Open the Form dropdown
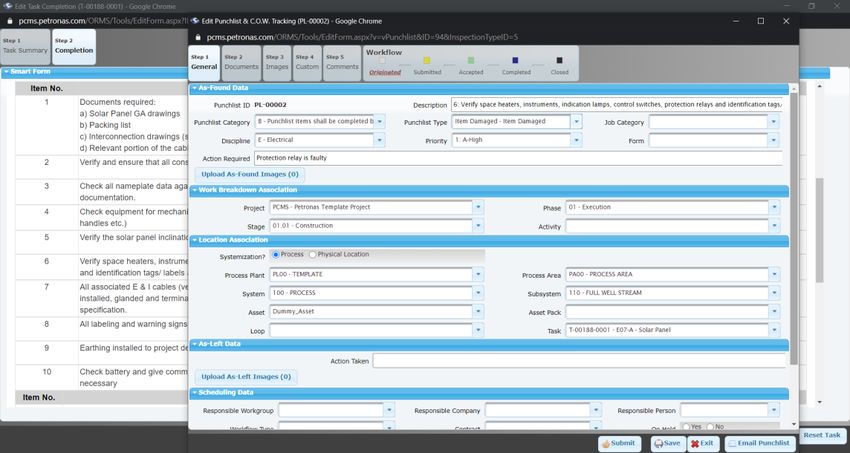 tap(774, 141)
